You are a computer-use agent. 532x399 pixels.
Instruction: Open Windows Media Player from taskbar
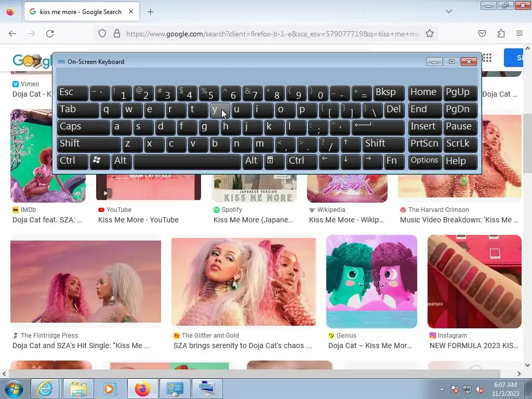(x=109, y=389)
